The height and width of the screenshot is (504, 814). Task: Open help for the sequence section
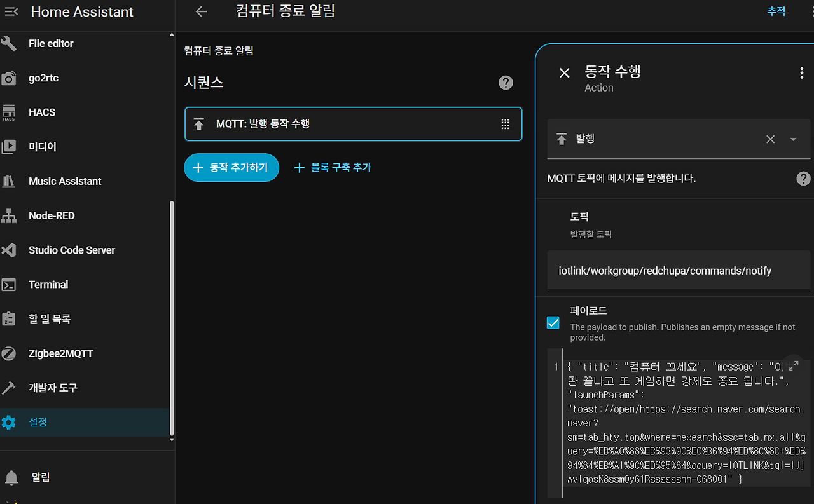(506, 83)
